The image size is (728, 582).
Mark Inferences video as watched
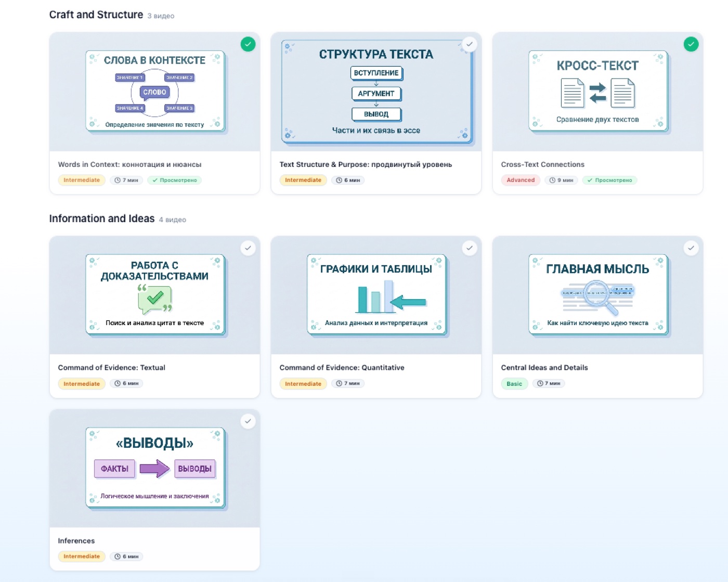point(248,421)
